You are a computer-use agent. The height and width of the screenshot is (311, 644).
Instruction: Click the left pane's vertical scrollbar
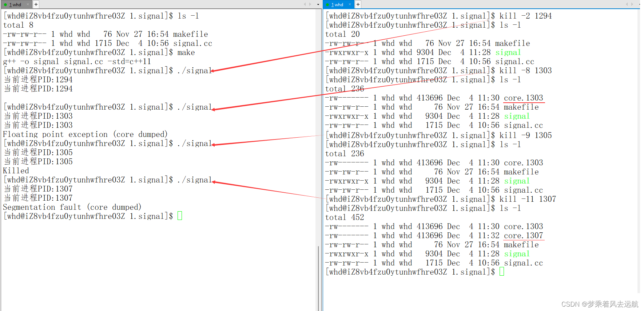click(x=318, y=278)
